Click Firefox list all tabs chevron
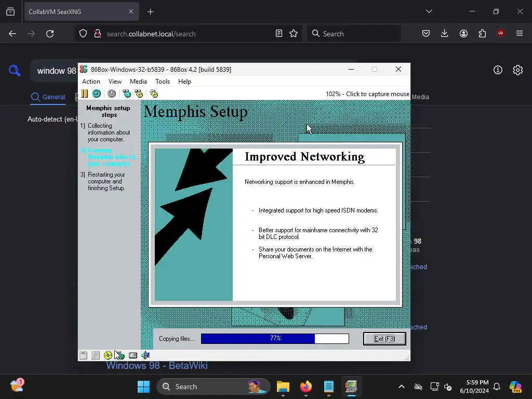This screenshot has width=532, height=399. [x=429, y=11]
